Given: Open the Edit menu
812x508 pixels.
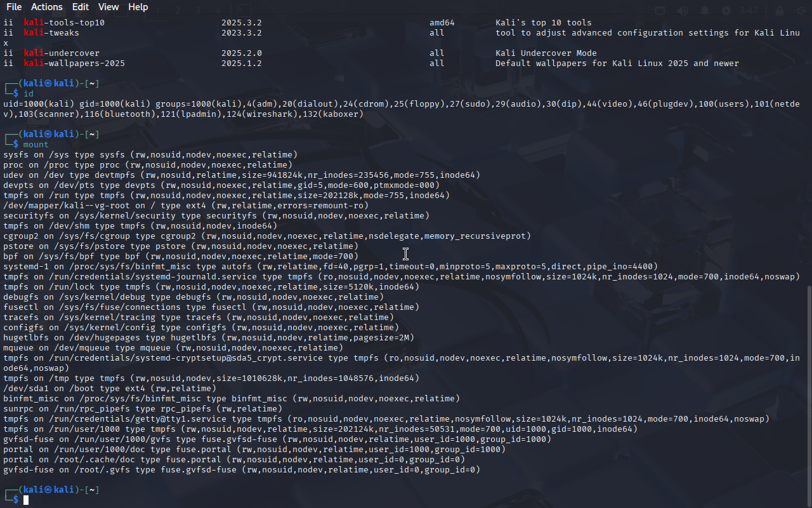Looking at the screenshot, I should pyautogui.click(x=81, y=7).
